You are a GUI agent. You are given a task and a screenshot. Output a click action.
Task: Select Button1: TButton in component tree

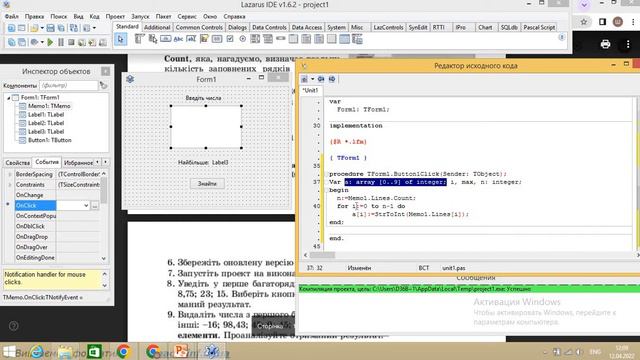click(x=50, y=140)
